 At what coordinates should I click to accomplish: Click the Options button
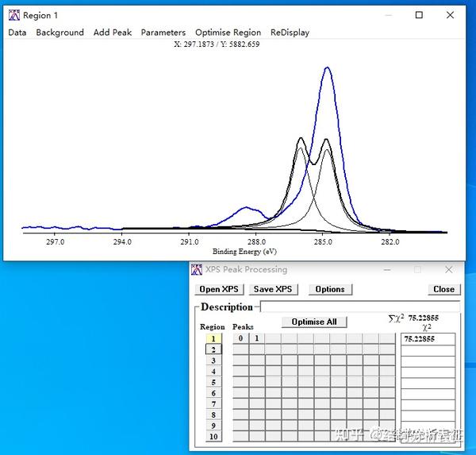(x=330, y=289)
